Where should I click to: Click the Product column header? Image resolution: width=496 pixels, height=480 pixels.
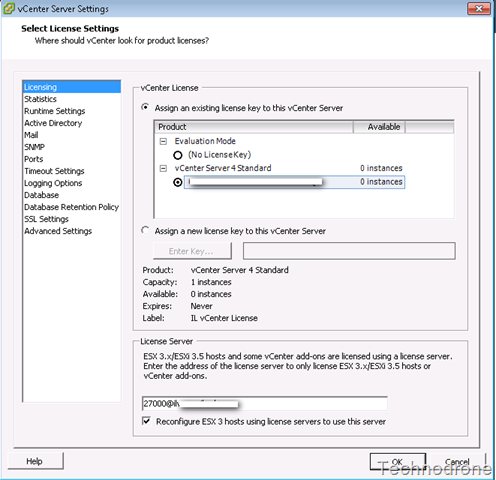[254, 127]
